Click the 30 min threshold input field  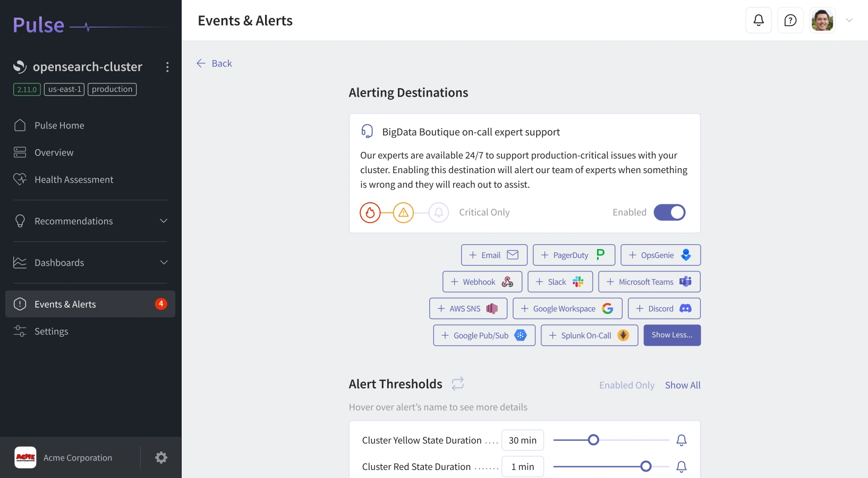tap(523, 440)
